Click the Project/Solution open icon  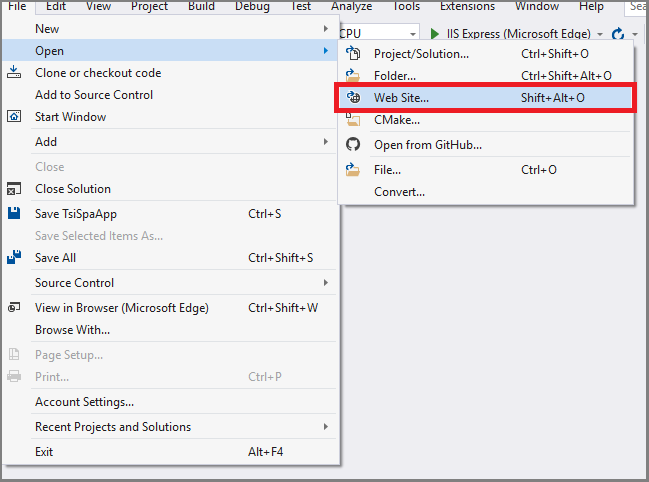[x=353, y=53]
